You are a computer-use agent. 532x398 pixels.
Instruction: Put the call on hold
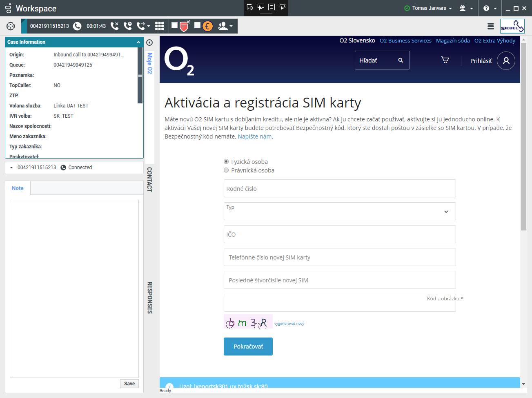128,26
